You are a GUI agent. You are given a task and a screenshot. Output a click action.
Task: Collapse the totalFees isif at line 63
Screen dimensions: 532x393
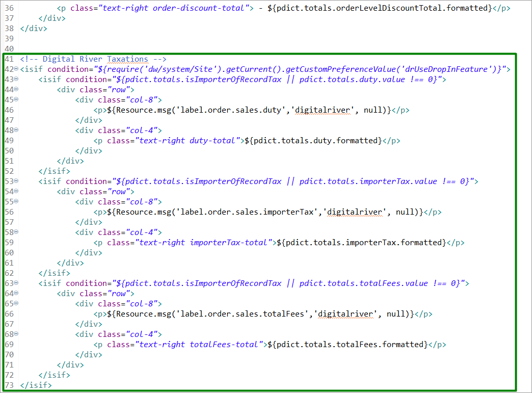pyautogui.click(x=16, y=283)
